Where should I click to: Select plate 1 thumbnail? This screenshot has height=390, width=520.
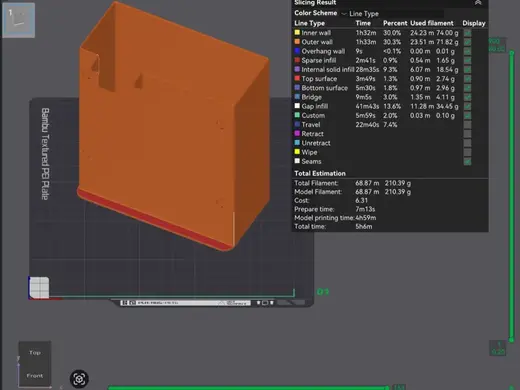[19, 20]
